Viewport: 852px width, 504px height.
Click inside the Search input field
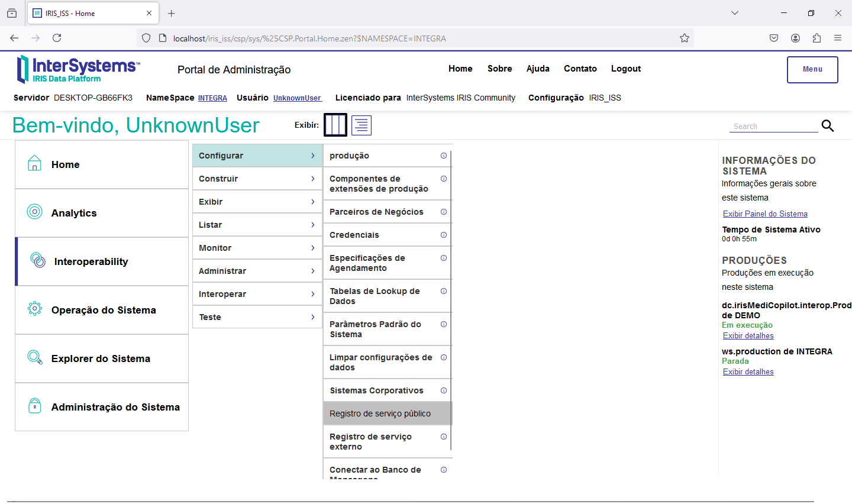pyautogui.click(x=773, y=126)
